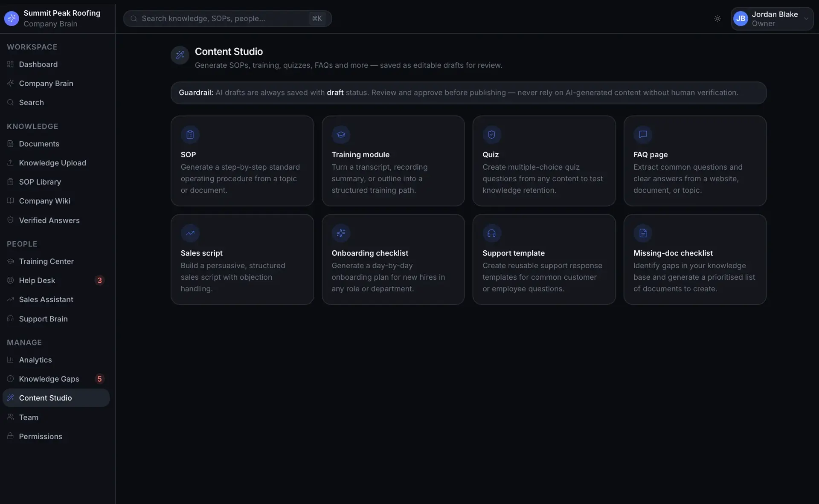Open Knowledge Gaps page
Viewport: 819px width, 504px height.
tap(56, 379)
